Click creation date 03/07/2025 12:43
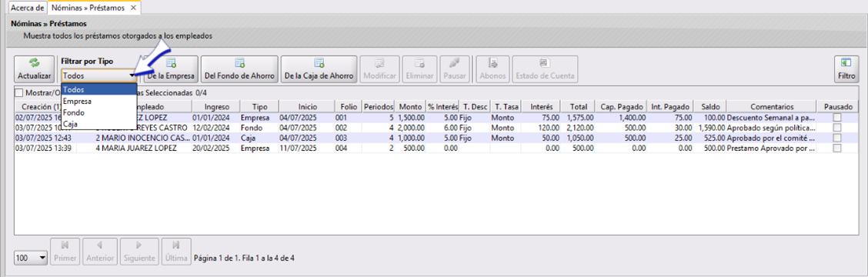 44,138
